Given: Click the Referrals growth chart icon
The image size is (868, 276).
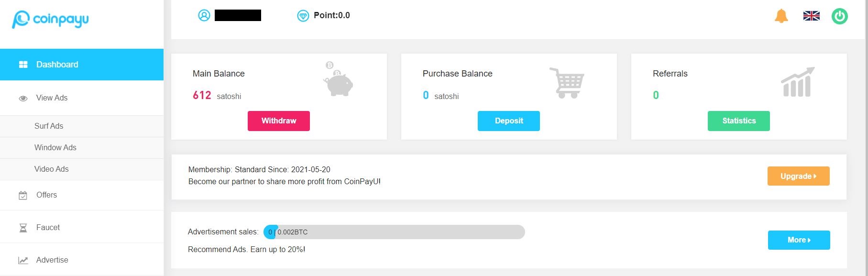Looking at the screenshot, I should pos(798,82).
